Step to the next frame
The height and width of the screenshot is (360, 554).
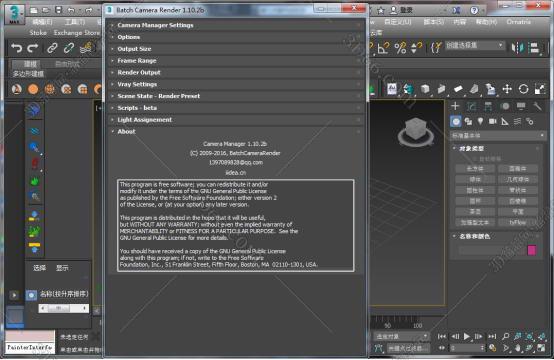[479, 336]
